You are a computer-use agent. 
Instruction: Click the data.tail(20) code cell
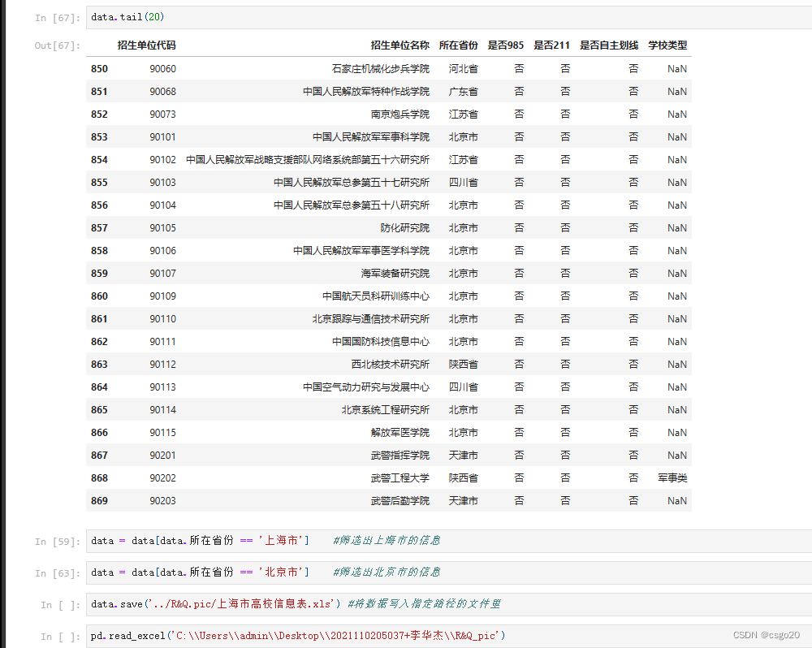click(448, 17)
